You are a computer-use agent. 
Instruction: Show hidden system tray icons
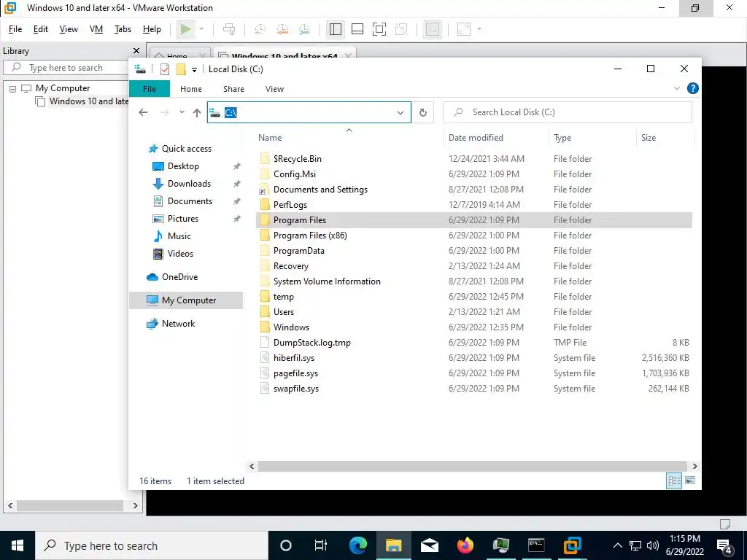[x=617, y=545]
